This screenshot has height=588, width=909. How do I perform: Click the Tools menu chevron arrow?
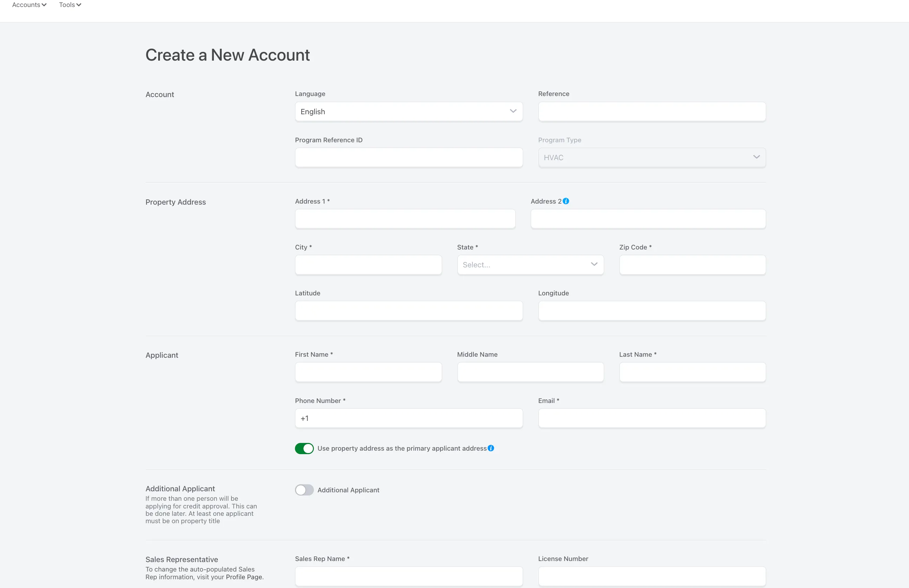point(79,5)
